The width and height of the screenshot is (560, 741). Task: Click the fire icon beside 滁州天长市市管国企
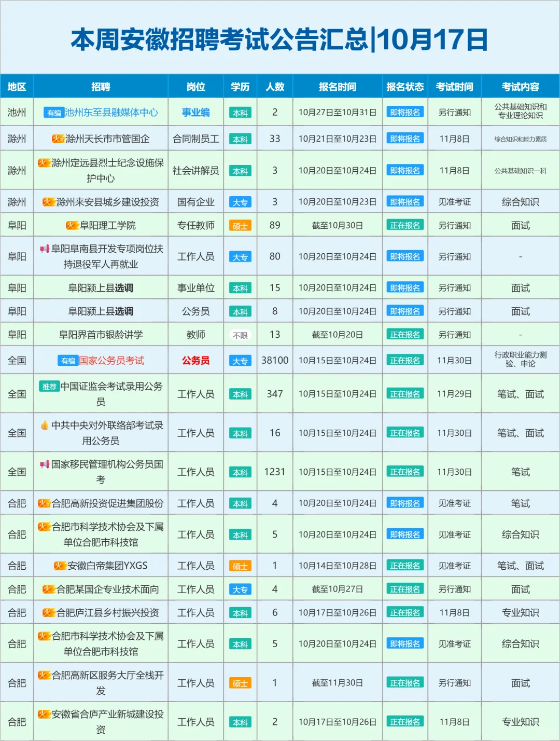(58, 139)
